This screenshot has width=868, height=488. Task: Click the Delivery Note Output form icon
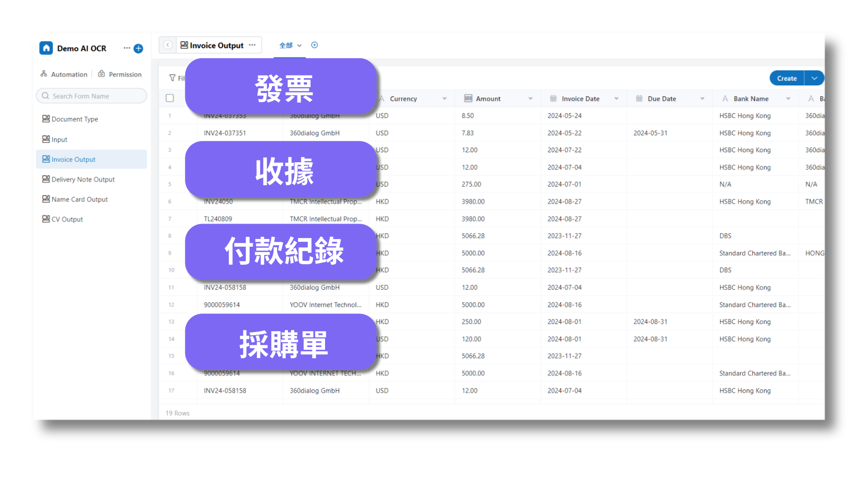point(46,178)
